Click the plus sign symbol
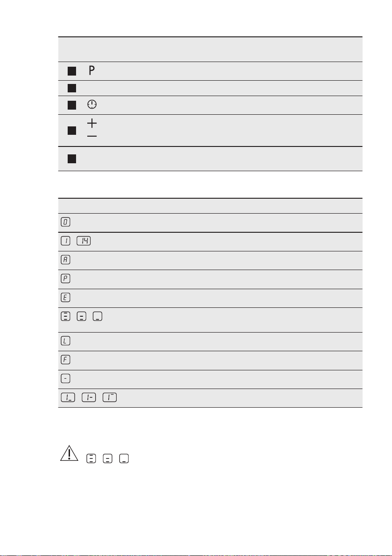 (x=92, y=123)
